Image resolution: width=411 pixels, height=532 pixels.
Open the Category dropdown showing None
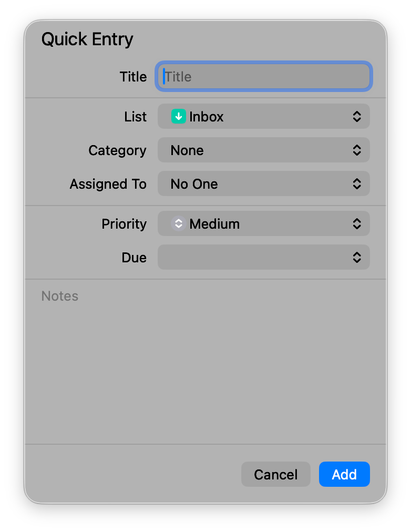[x=263, y=150]
